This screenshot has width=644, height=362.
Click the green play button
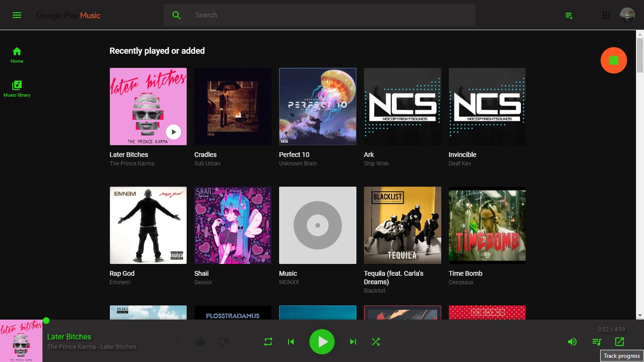(322, 342)
